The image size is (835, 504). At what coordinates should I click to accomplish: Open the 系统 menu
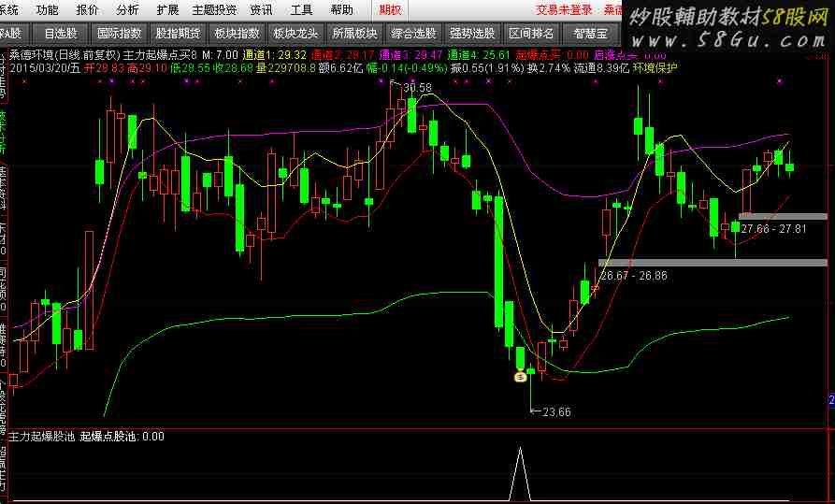tap(8, 9)
